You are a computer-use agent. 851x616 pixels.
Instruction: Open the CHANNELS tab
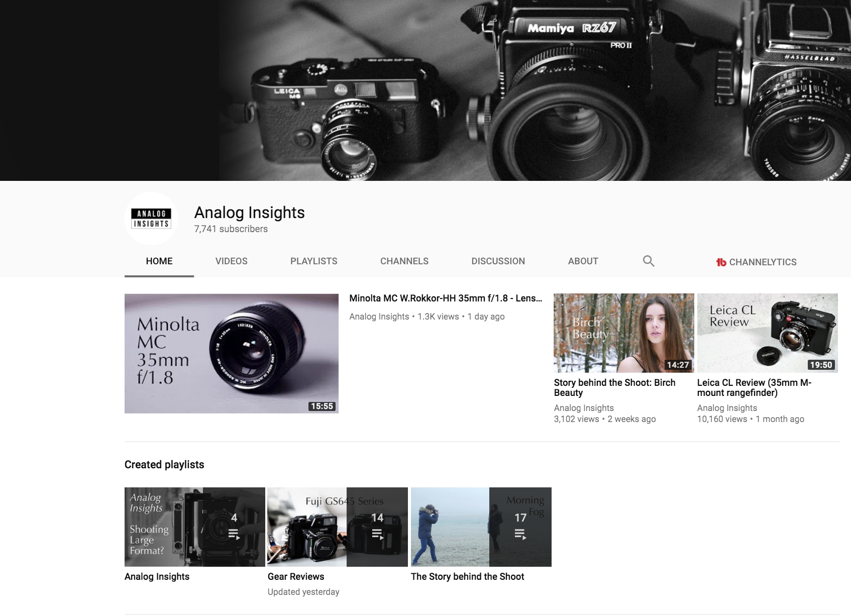coord(404,261)
